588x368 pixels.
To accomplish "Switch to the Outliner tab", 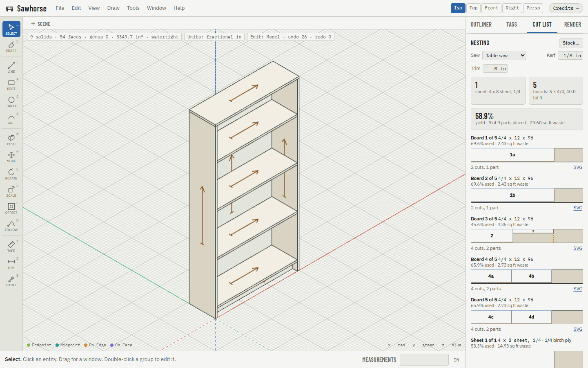I will (x=481, y=25).
